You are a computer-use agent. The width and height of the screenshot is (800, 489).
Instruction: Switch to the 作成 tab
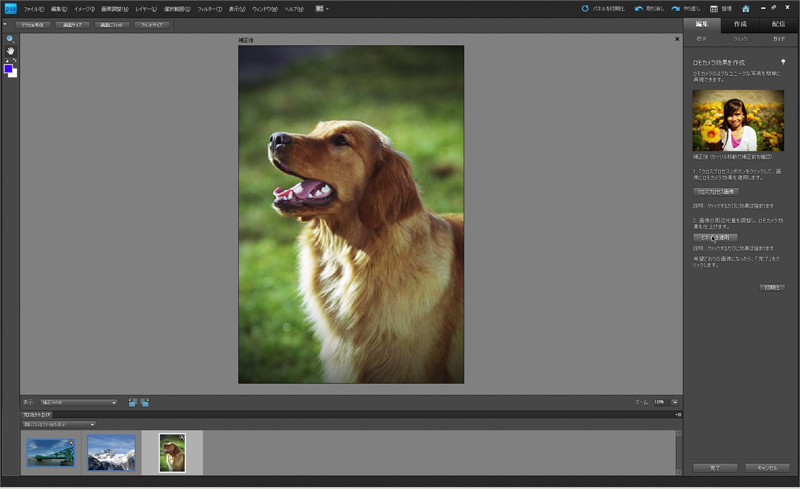click(741, 23)
